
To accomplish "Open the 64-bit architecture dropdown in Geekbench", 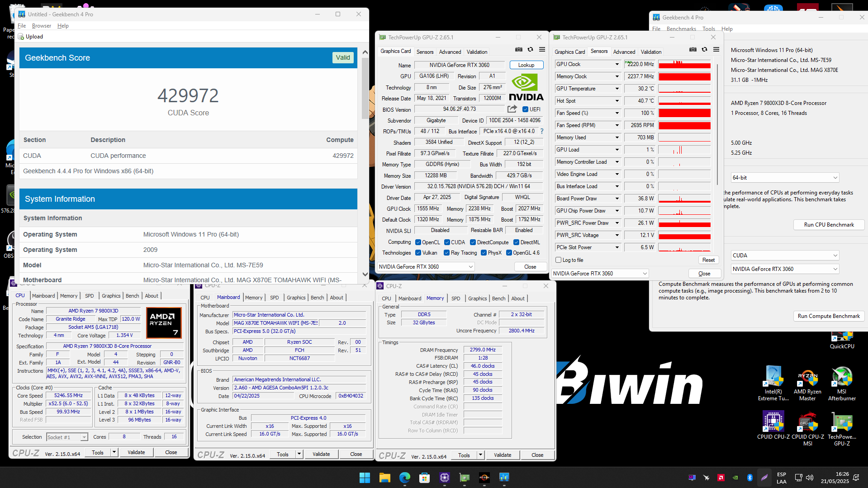I will coord(785,178).
